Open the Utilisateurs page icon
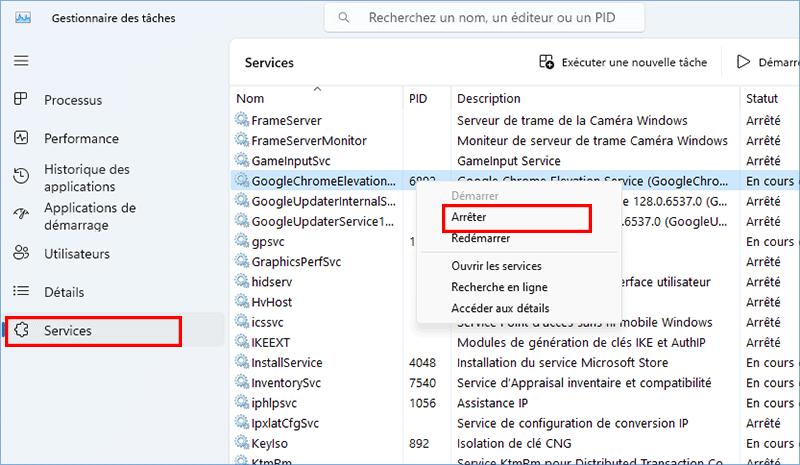The image size is (800, 465). pyautogui.click(x=21, y=254)
